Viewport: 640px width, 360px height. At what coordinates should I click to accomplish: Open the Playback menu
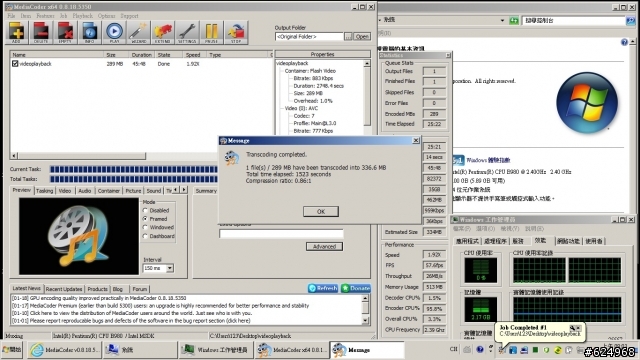tap(82, 16)
